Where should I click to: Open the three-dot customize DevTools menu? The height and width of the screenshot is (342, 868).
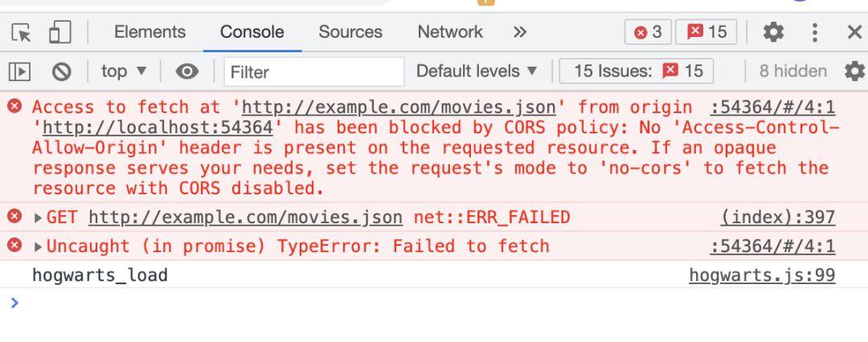815,32
